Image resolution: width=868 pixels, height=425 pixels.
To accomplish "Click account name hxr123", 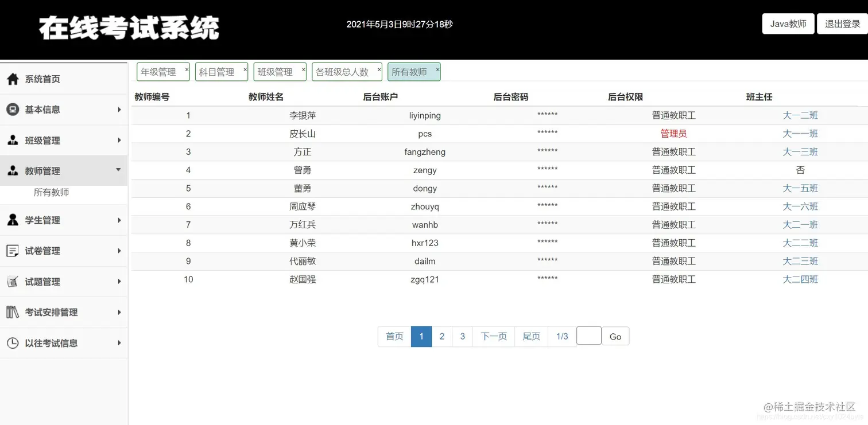I will coord(425,243).
